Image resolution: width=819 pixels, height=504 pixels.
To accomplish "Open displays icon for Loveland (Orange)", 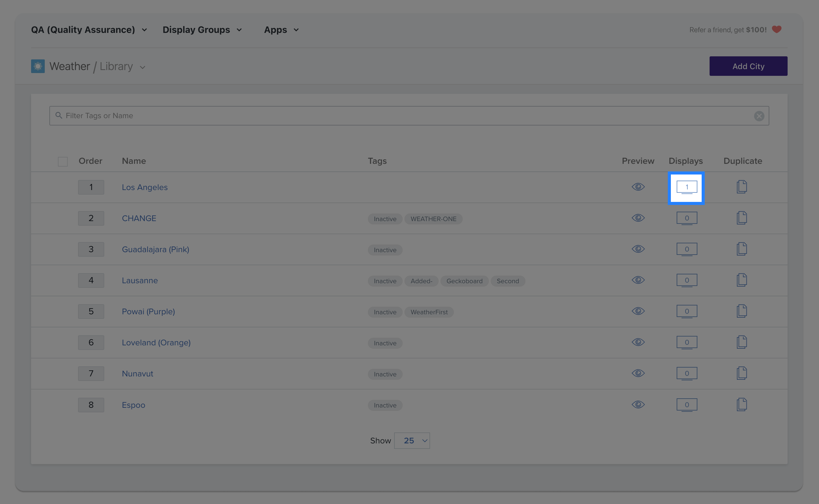I will 686,342.
